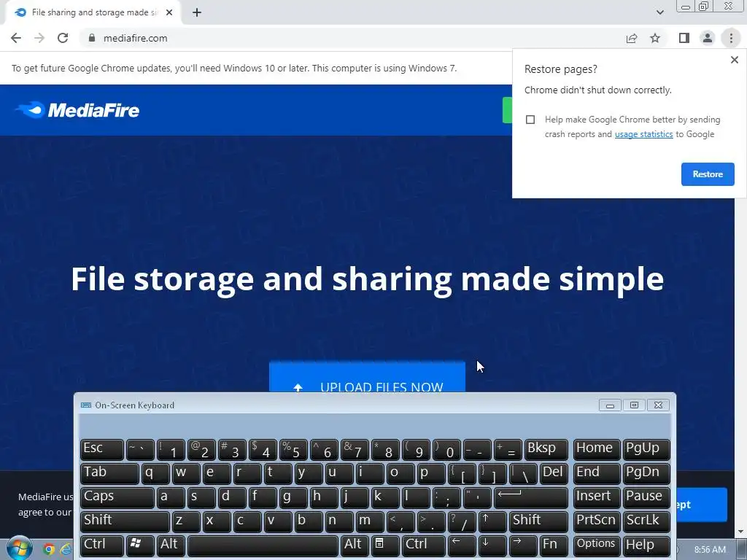Click the End key
This screenshot has height=560, width=747.
point(597,473)
